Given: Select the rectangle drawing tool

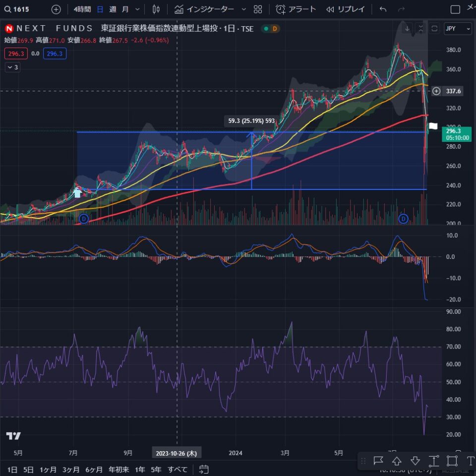Looking at the screenshot, I should click(452, 461).
